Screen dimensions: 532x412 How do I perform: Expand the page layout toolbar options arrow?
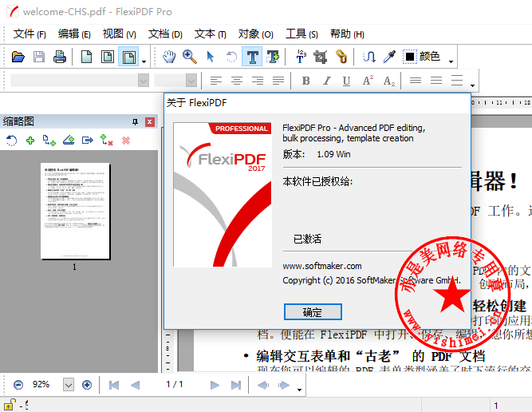tap(144, 61)
